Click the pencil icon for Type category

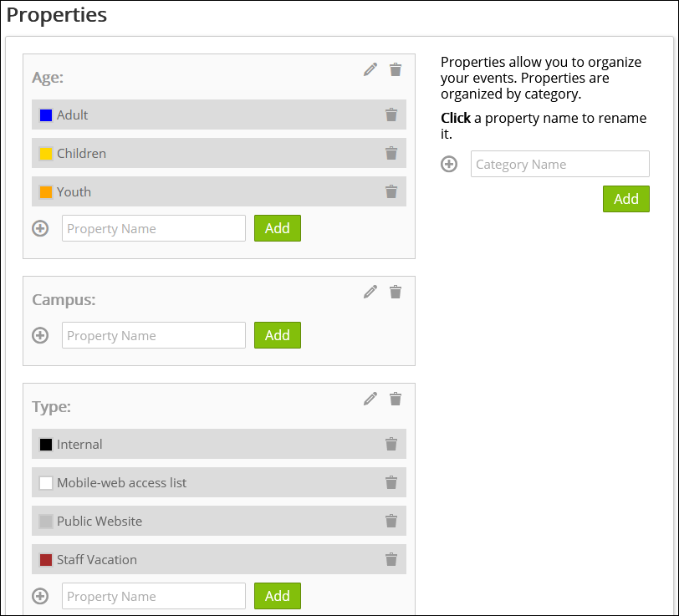[x=370, y=399]
